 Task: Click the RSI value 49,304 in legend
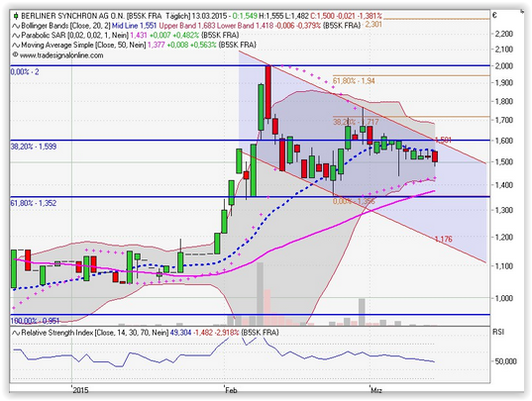(180, 333)
